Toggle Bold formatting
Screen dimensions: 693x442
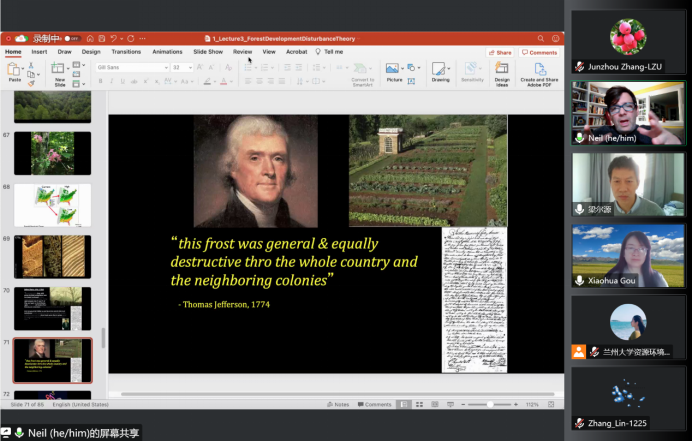[101, 81]
